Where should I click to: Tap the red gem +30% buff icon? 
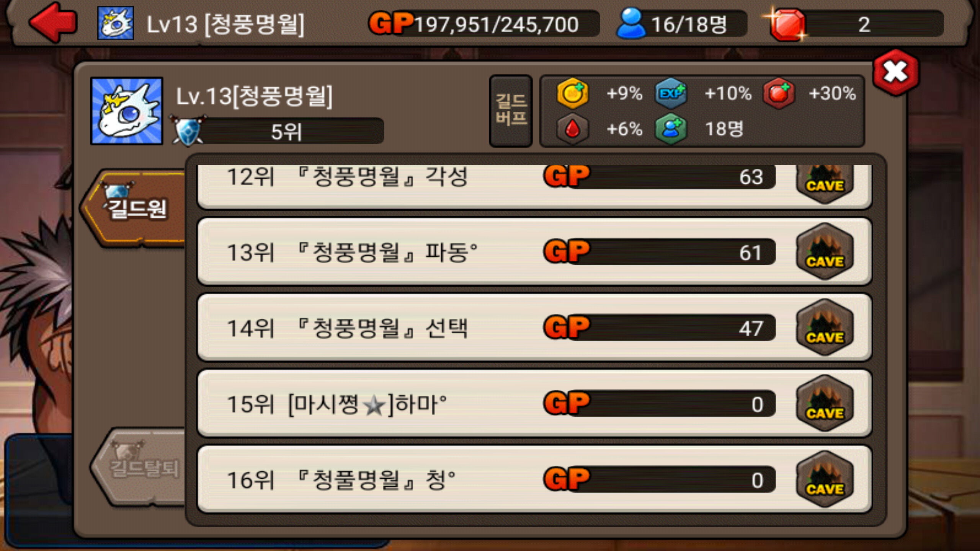pos(779,93)
